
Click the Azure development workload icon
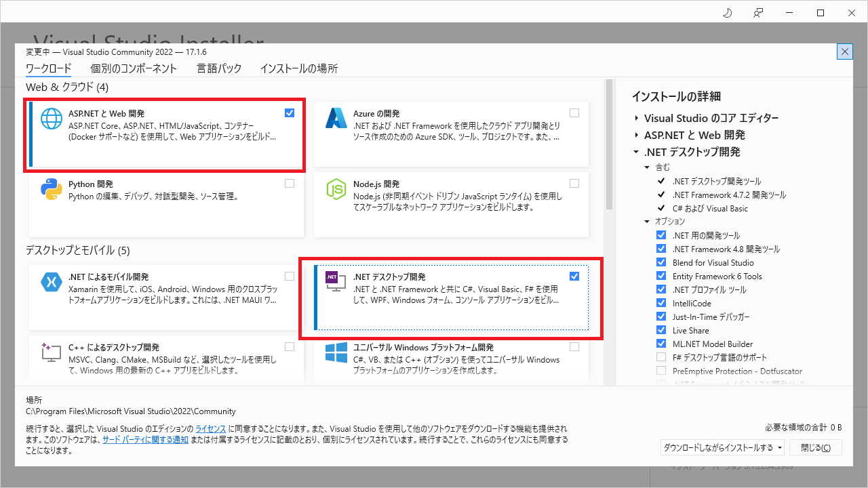tap(336, 118)
